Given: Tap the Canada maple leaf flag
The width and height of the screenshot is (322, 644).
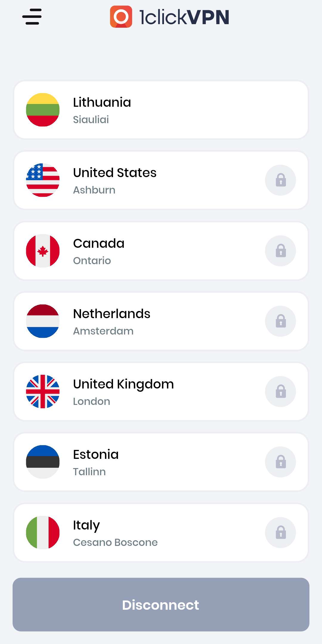Looking at the screenshot, I should pyautogui.click(x=43, y=251).
